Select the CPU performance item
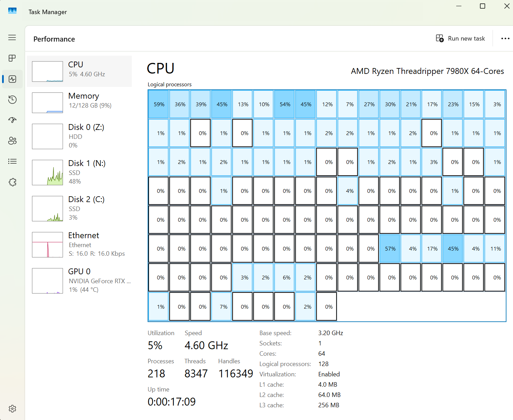The height and width of the screenshot is (420, 513). 79,71
